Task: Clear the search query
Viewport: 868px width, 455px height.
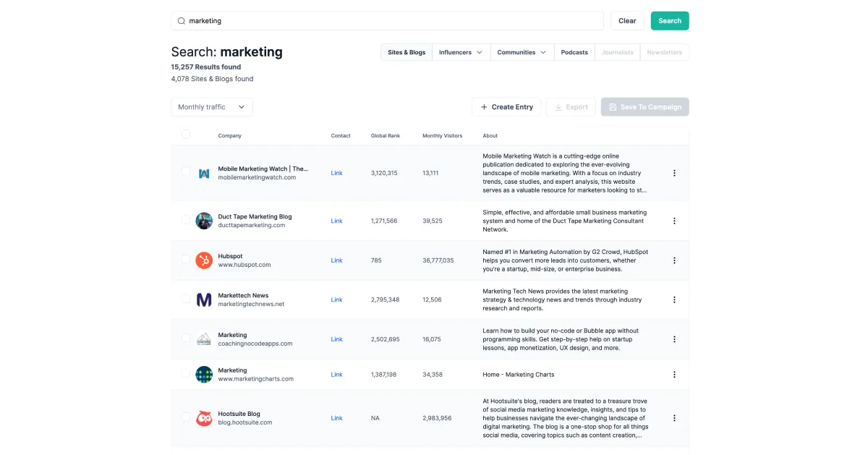Action: tap(627, 21)
